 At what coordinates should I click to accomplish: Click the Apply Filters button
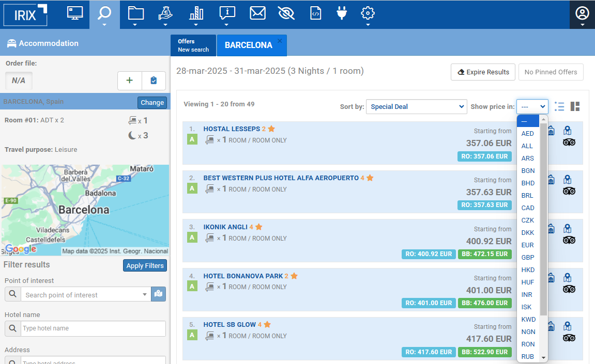[x=145, y=266]
